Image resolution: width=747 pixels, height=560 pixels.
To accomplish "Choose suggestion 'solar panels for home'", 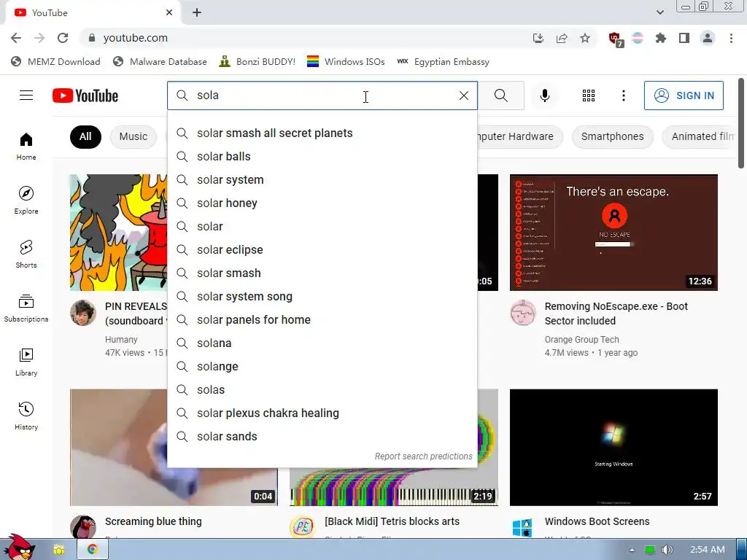I will click(x=322, y=320).
